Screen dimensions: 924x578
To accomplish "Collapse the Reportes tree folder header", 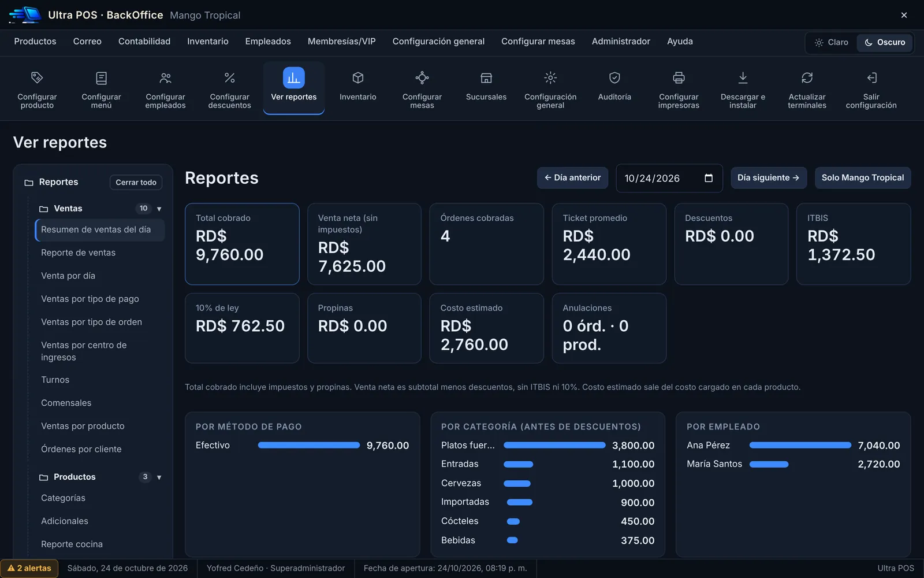I will 58,182.
